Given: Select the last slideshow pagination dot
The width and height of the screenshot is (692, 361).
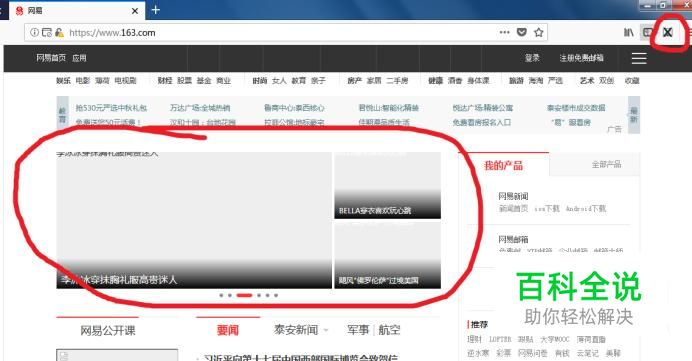Looking at the screenshot, I should [276, 295].
